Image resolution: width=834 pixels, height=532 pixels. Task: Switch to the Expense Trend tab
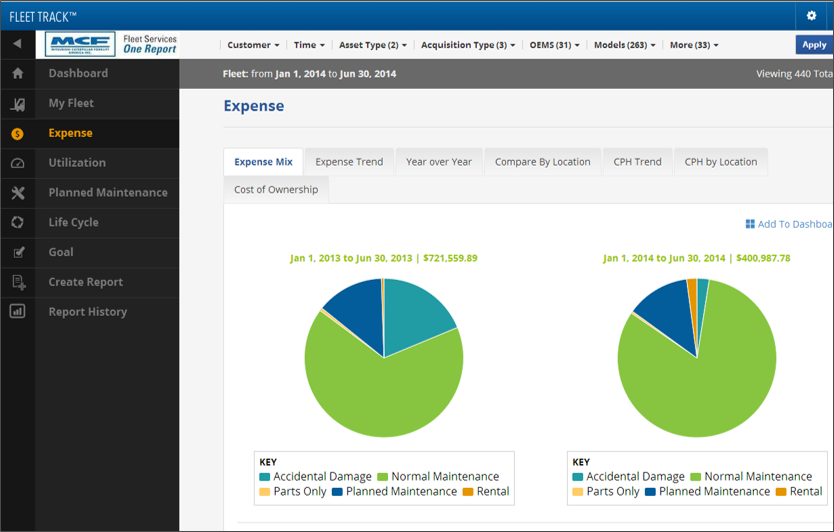tap(349, 162)
